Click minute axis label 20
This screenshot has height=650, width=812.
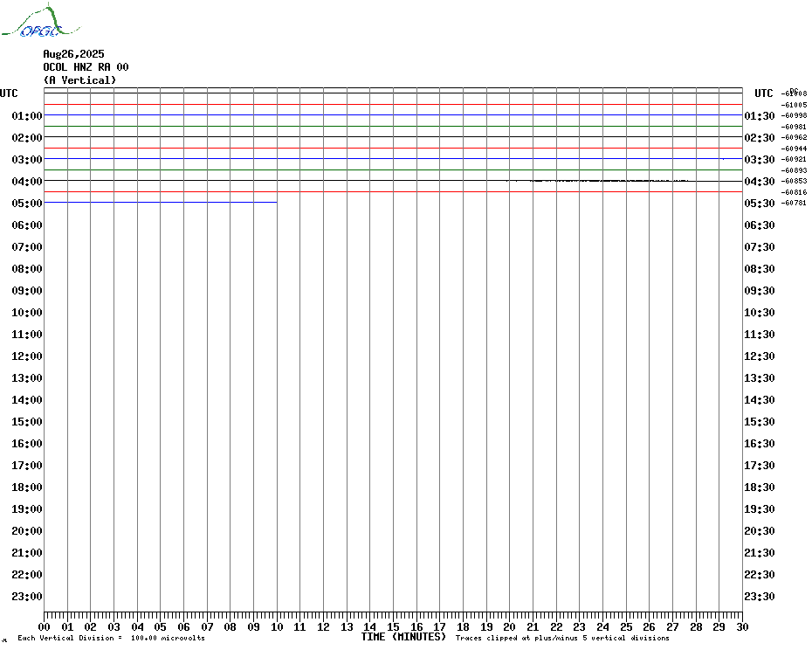(x=510, y=626)
